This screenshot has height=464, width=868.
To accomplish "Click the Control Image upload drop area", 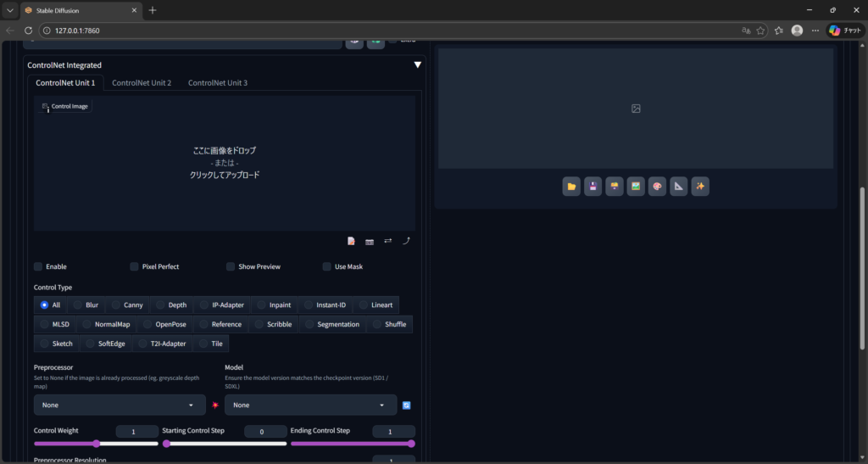I will pyautogui.click(x=224, y=162).
